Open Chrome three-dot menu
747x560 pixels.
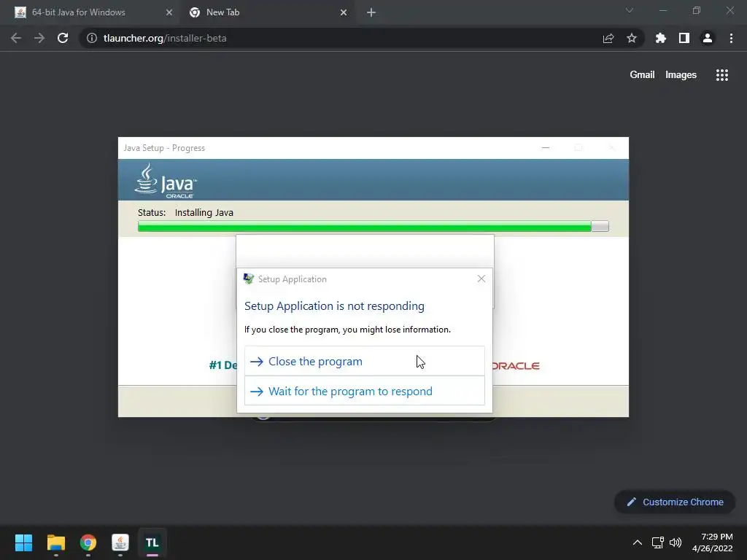point(731,38)
